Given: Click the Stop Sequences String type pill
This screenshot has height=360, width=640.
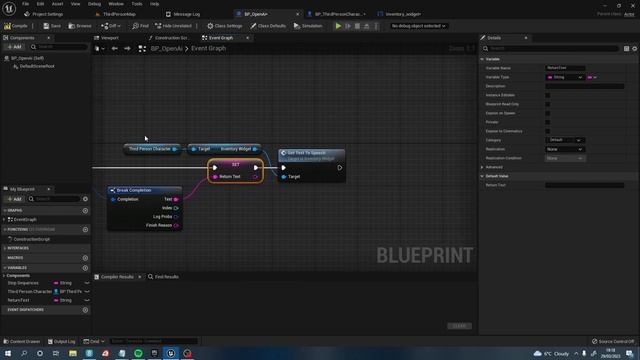Looking at the screenshot, I should point(62,283).
